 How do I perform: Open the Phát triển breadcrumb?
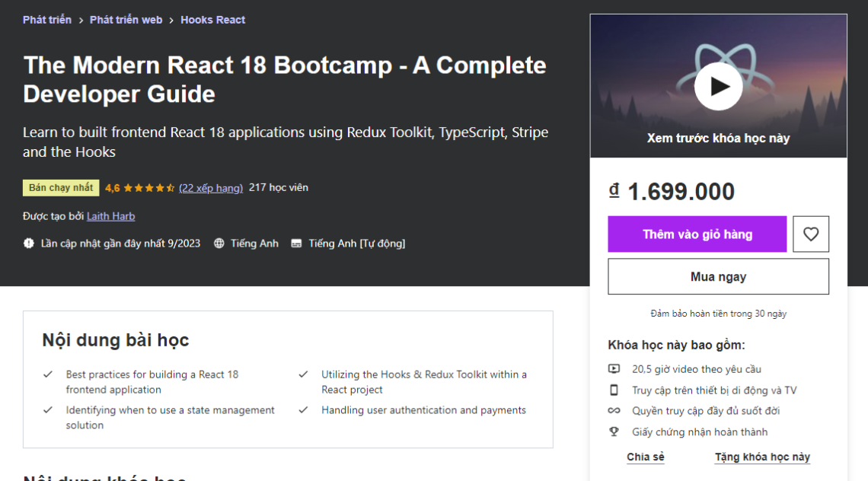[x=47, y=20]
